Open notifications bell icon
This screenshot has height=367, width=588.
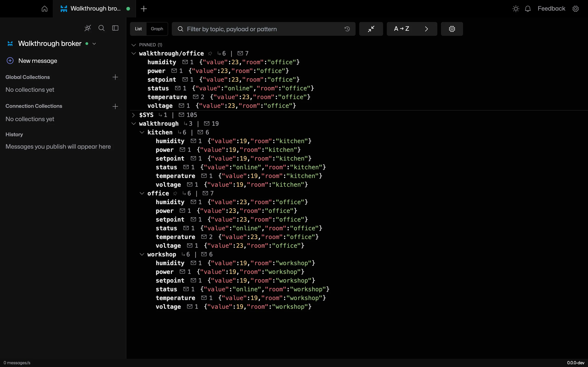point(528,9)
